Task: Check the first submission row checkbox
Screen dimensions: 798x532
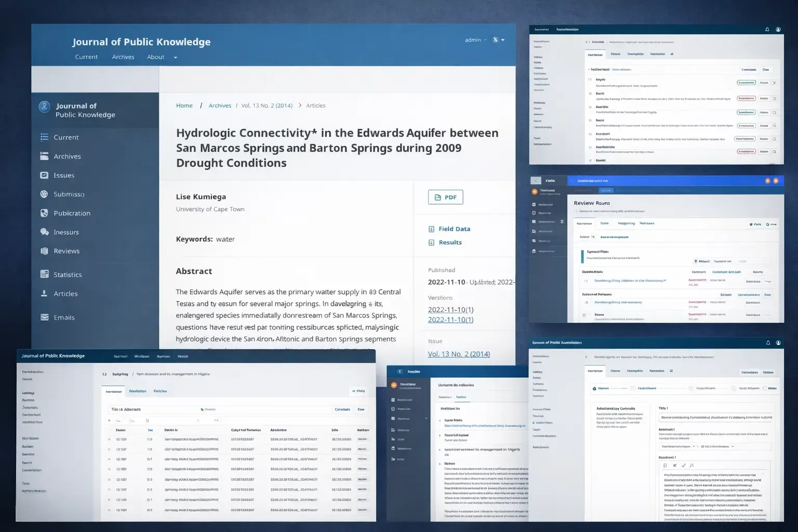Action: [x=109, y=439]
